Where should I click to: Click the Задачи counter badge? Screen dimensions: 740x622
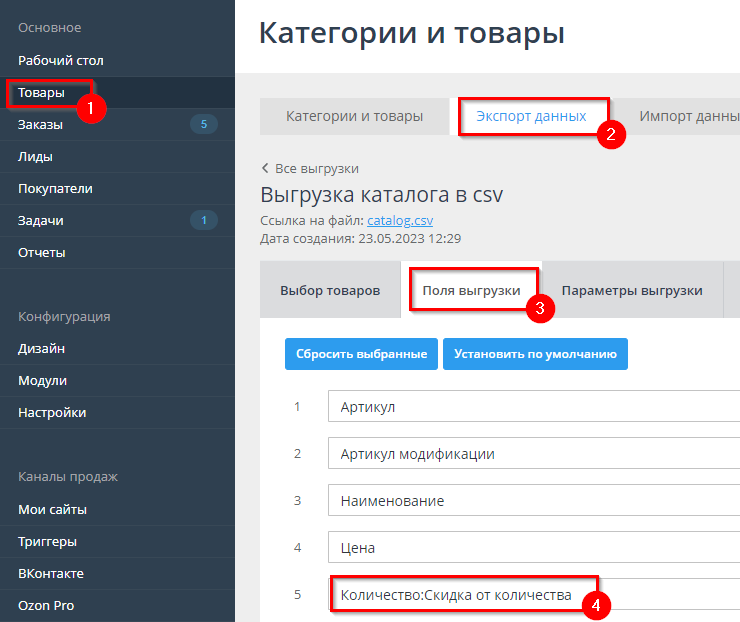[203, 221]
